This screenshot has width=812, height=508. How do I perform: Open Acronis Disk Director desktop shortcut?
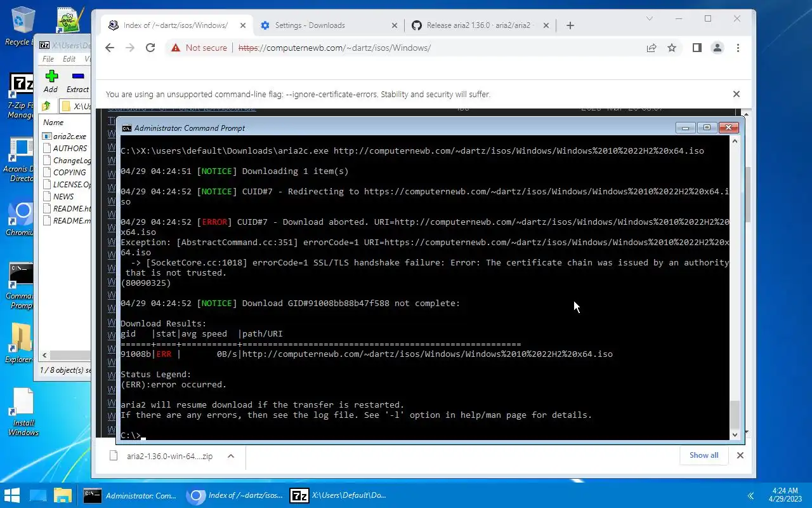coord(21,159)
